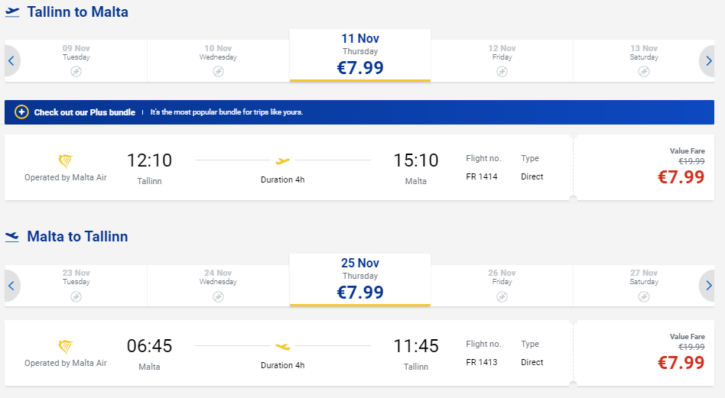Screen dimensions: 725x398
Task: Click the no-flight icon under 09 Nov Tuesday
Action: click(76, 71)
